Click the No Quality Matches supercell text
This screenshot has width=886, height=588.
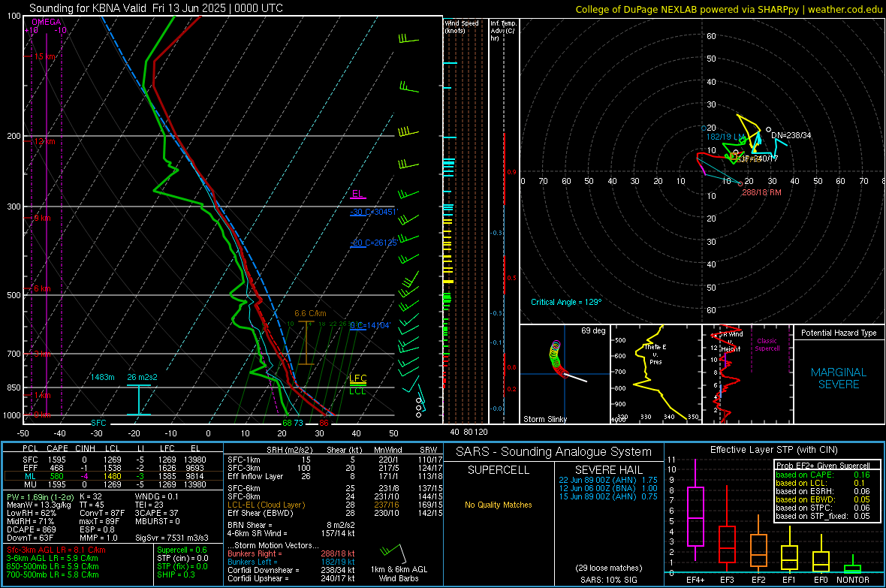coord(499,505)
